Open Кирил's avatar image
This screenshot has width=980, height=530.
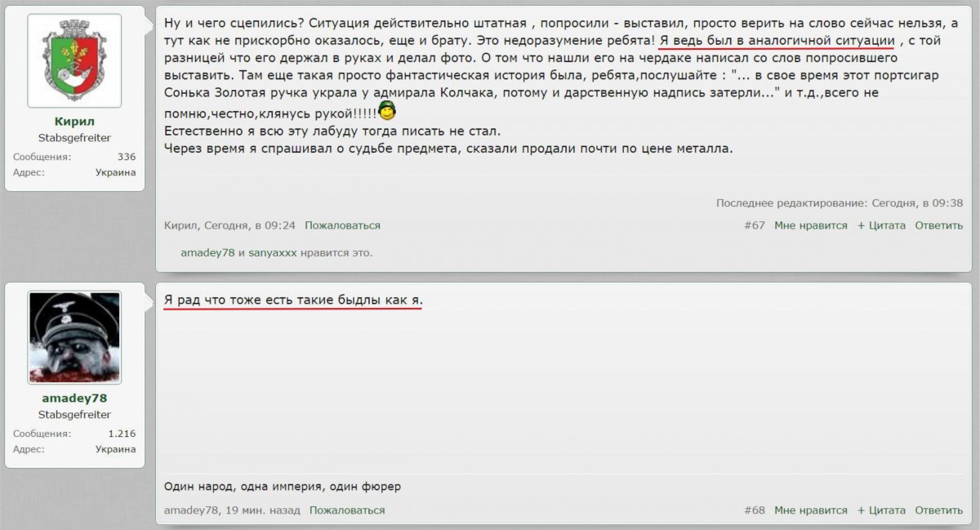point(74,61)
